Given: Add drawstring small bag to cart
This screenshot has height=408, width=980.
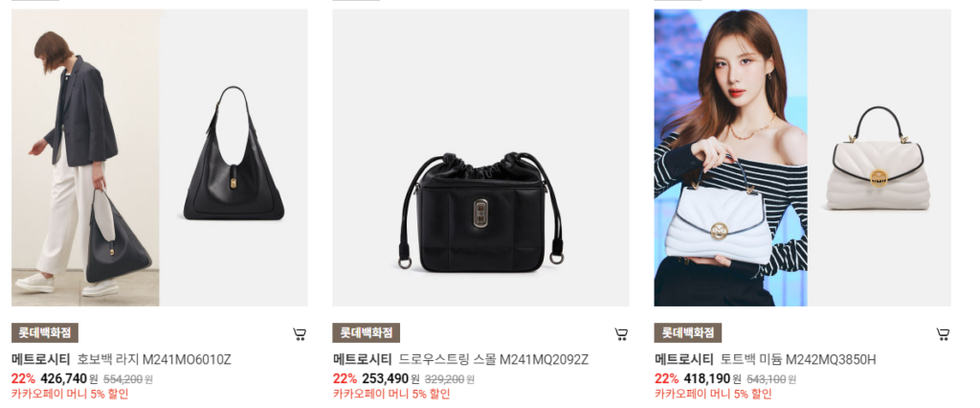Looking at the screenshot, I should (x=620, y=334).
